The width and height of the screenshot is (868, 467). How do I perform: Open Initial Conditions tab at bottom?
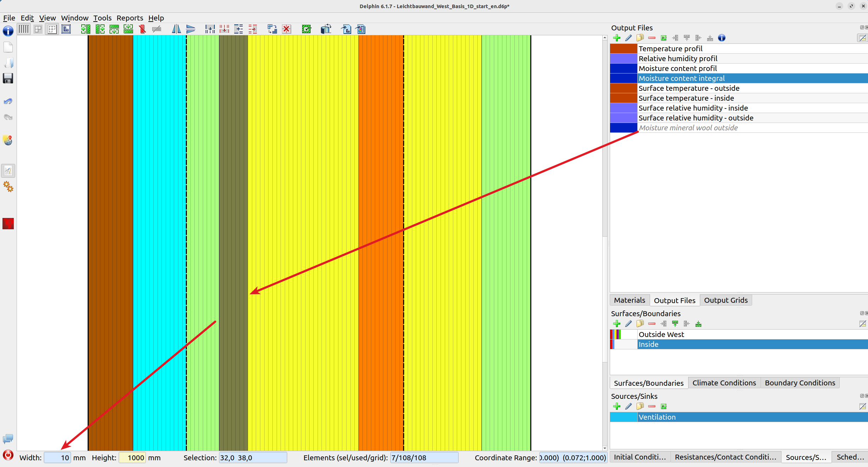tap(640, 457)
